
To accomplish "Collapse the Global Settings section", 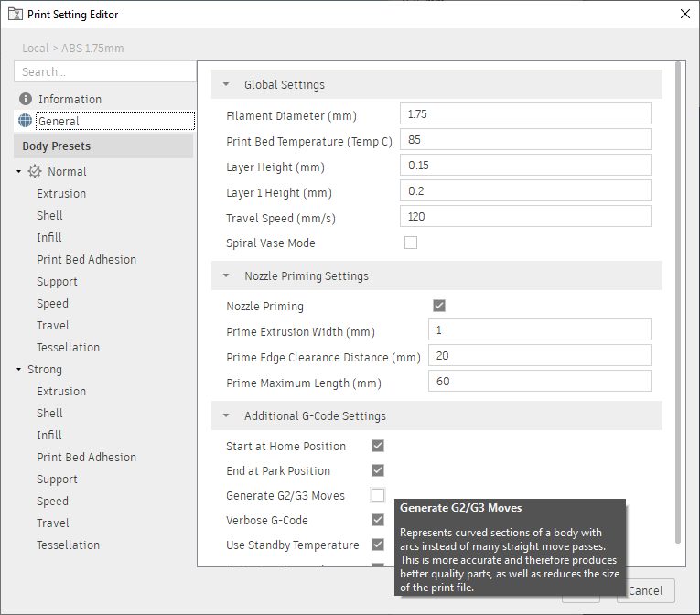I will click(x=226, y=85).
